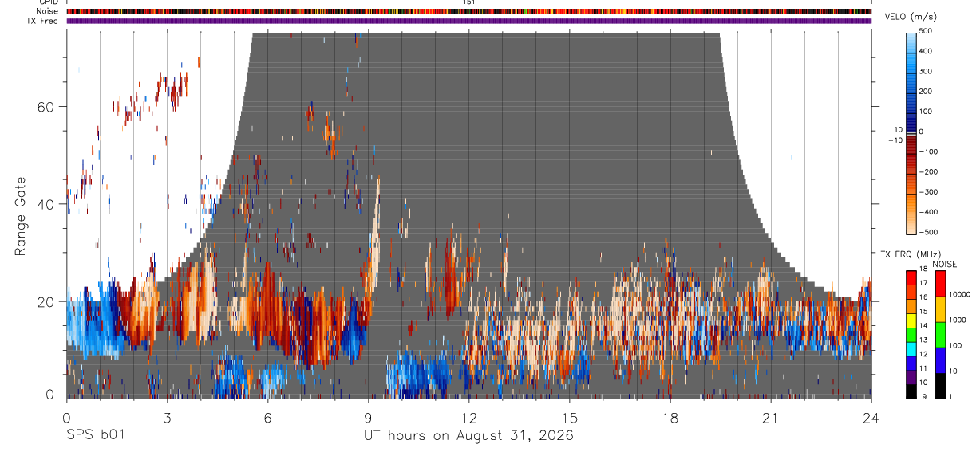This screenshot has height=452, width=980.
Task: Click the 9 hour tick label
Action: 368,417
